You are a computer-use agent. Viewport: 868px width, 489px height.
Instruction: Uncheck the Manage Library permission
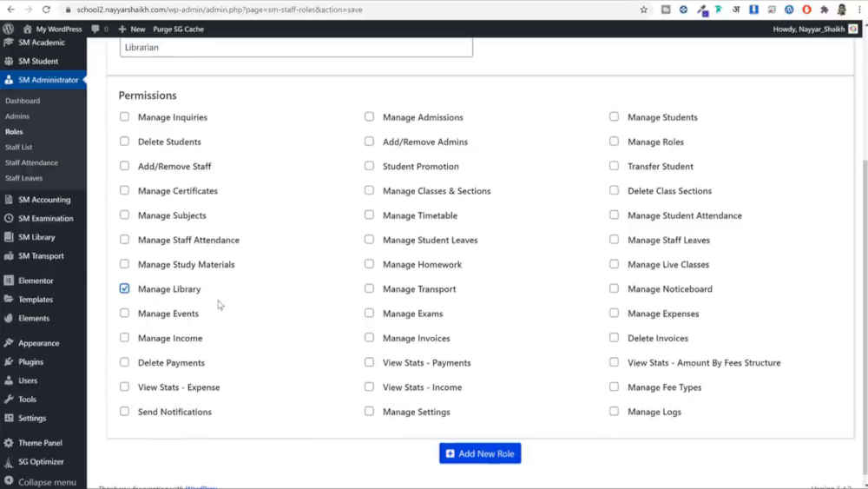tap(124, 288)
